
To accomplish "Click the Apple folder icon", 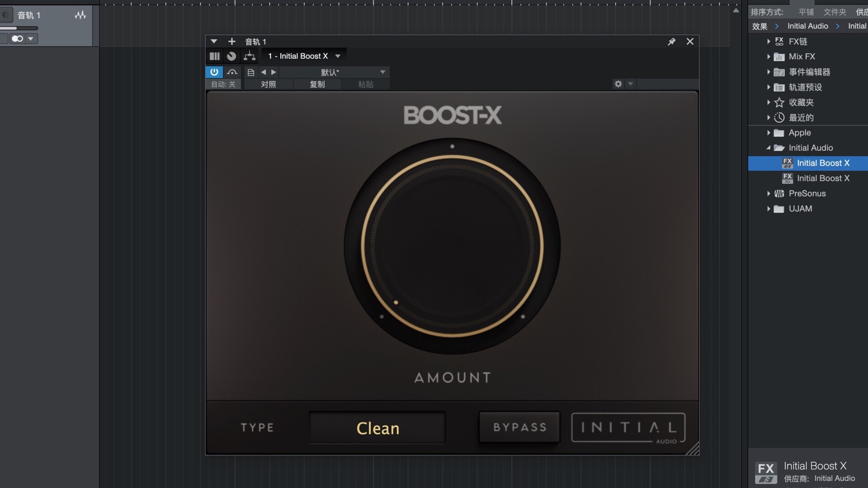I will click(779, 133).
